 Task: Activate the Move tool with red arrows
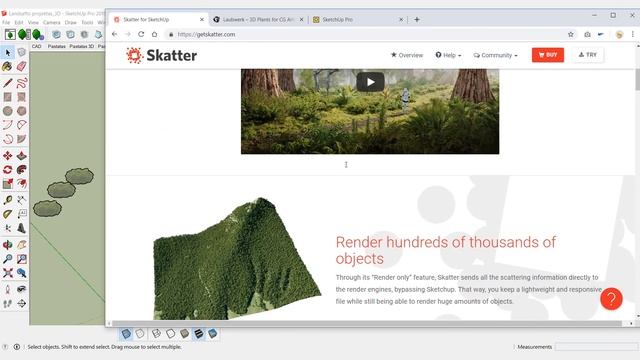(7, 156)
